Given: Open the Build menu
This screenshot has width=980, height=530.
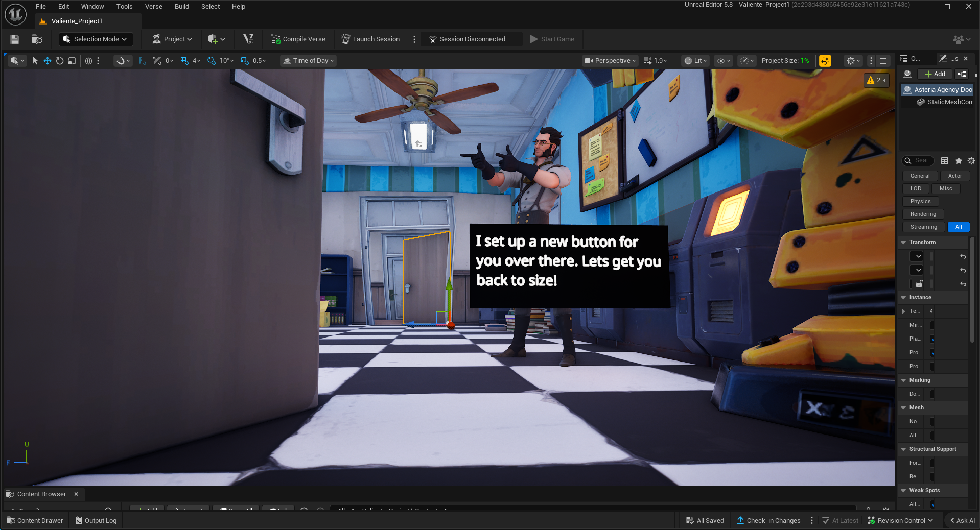Looking at the screenshot, I should 182,7.
